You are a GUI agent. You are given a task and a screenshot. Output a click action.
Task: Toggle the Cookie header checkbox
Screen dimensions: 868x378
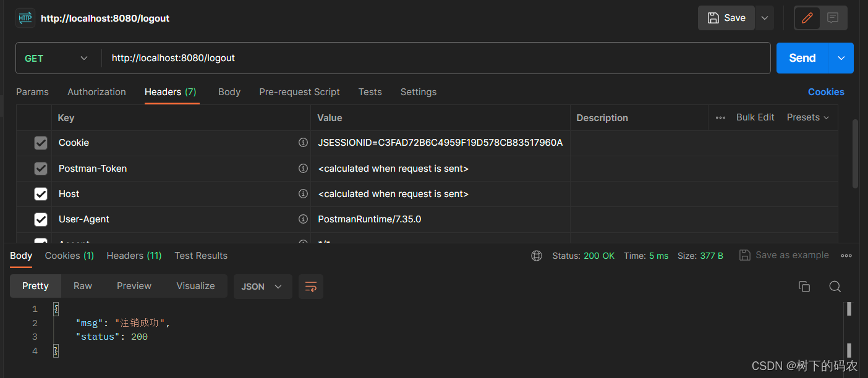(x=41, y=143)
